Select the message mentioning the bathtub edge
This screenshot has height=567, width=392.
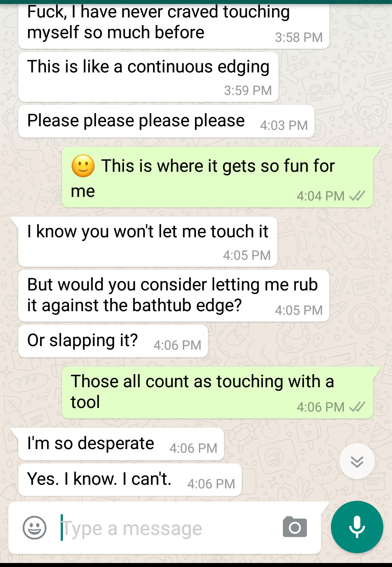click(x=174, y=296)
